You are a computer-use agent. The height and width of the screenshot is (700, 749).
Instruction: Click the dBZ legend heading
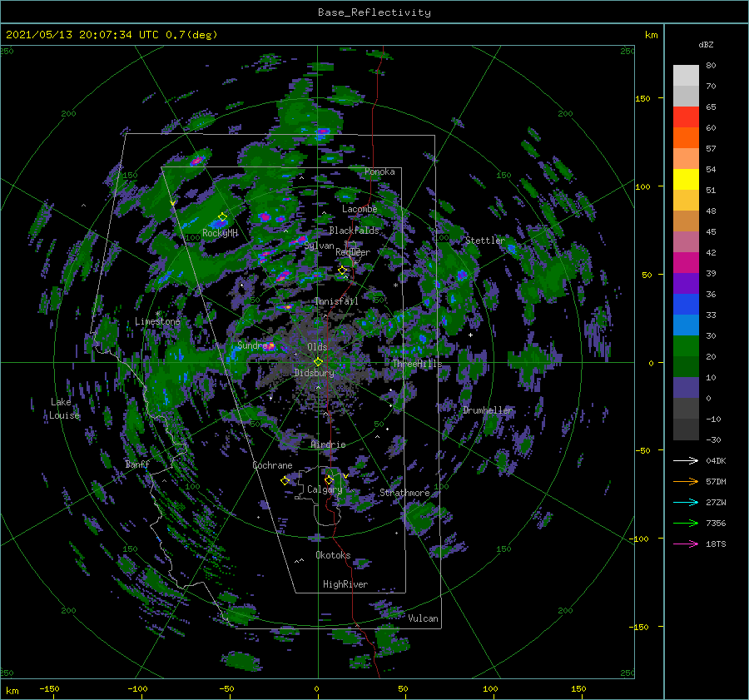[706, 44]
